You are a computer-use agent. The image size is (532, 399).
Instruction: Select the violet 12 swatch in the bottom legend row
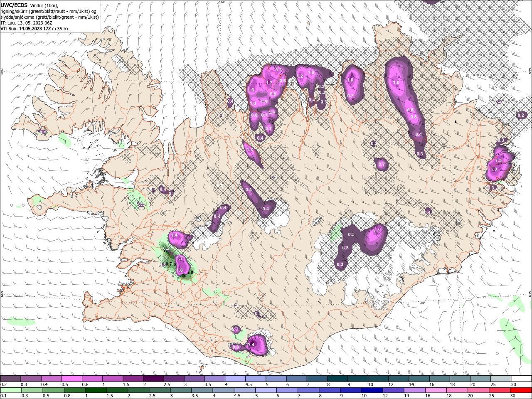(x=393, y=390)
